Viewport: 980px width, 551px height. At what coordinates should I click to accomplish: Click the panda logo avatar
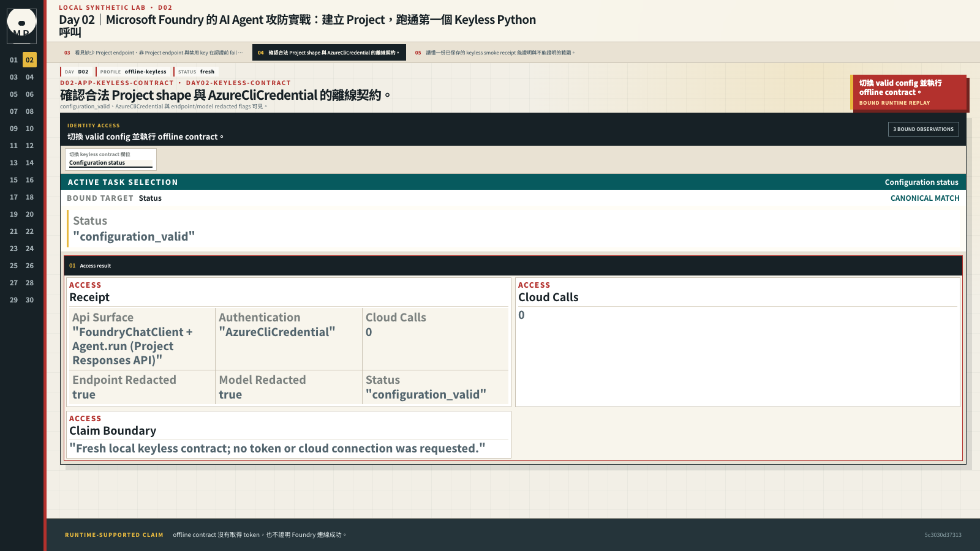tap(21, 26)
